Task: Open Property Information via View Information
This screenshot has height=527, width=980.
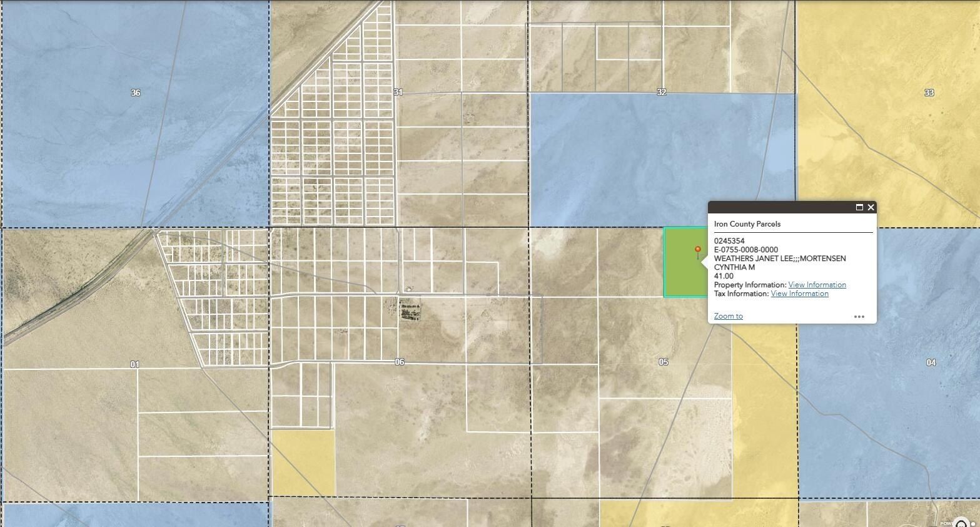Action: [x=816, y=284]
